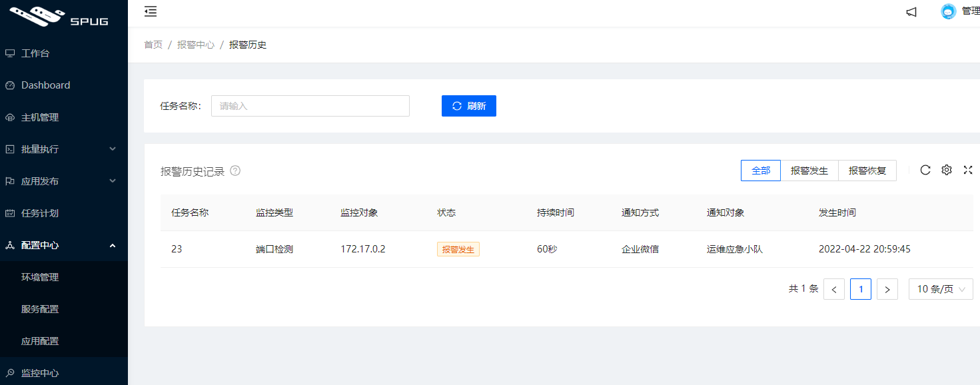Expand the table to fullscreen mode

pyautogui.click(x=967, y=170)
